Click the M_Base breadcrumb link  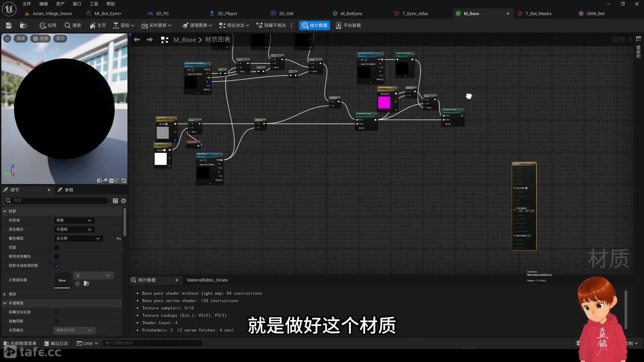(184, 40)
